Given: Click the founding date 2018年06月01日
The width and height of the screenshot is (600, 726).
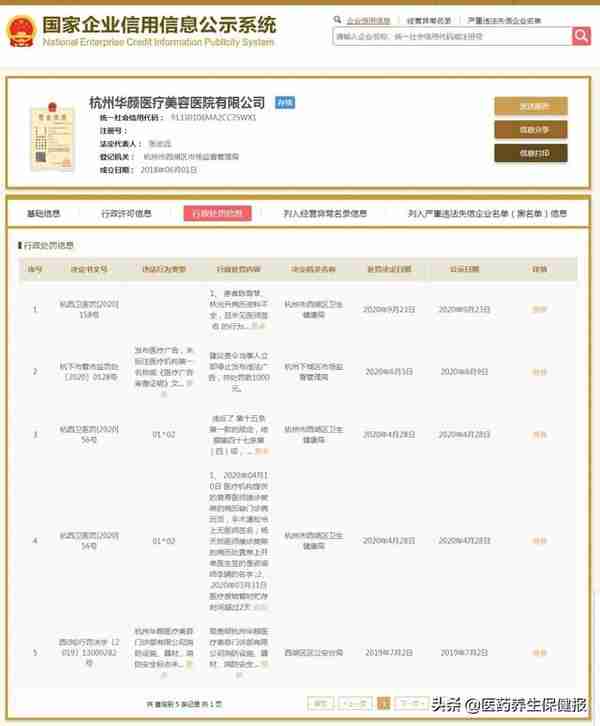Looking at the screenshot, I should pyautogui.click(x=169, y=170).
